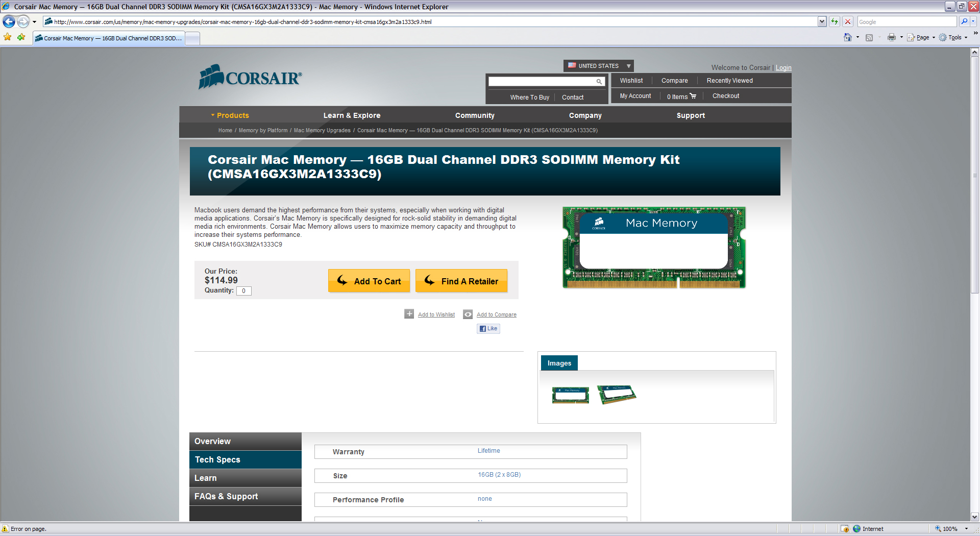980x536 pixels.
Task: Open the Learn & Explore menu
Action: (x=352, y=115)
